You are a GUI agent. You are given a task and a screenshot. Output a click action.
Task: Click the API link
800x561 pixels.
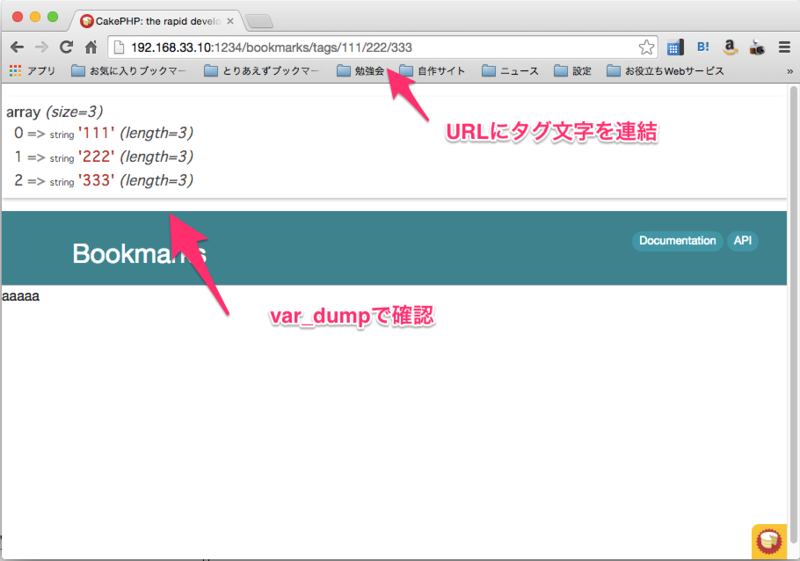742,241
